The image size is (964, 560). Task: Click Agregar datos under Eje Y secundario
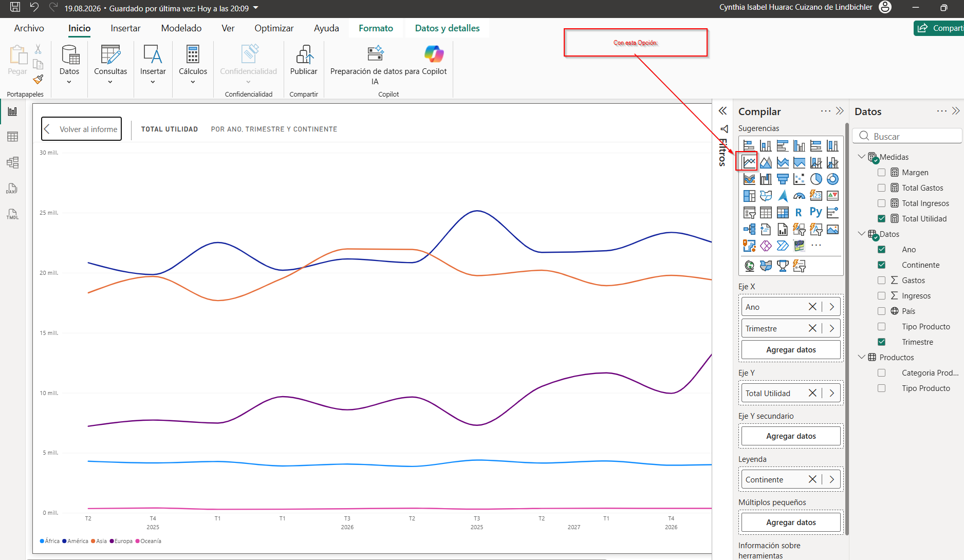coord(791,436)
